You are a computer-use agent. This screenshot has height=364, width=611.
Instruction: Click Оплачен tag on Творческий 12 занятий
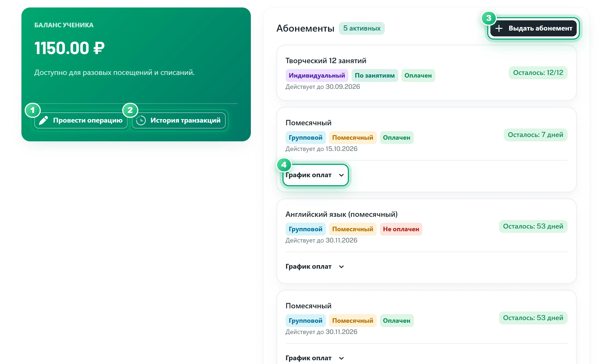[x=418, y=75]
